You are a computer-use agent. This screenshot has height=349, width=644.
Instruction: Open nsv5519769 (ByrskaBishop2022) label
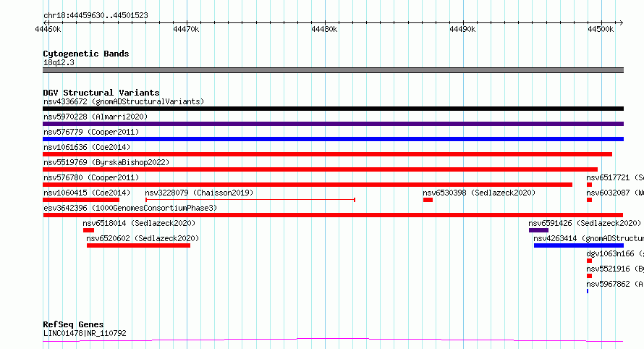coord(106,162)
